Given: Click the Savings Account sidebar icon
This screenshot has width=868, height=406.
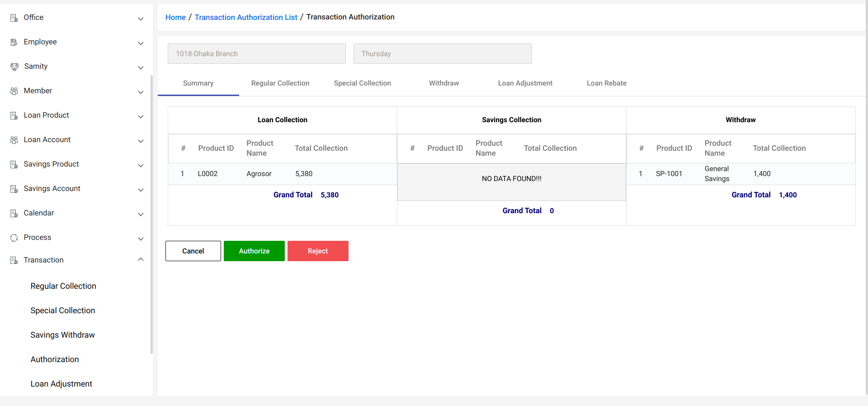Looking at the screenshot, I should 14,189.
